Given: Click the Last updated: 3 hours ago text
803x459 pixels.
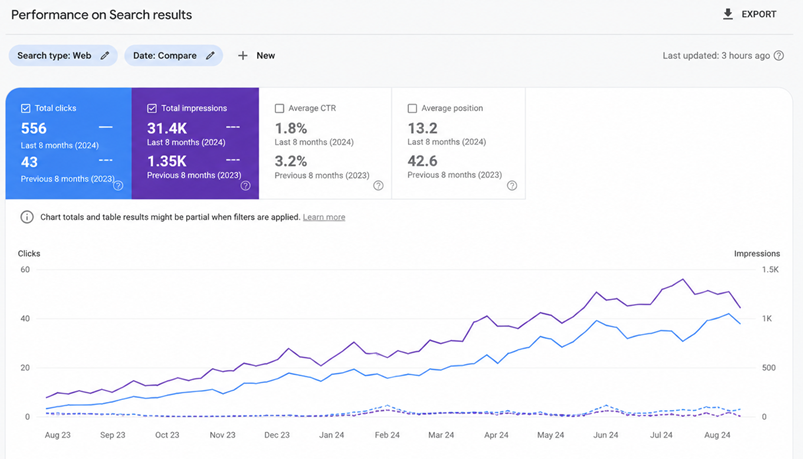Looking at the screenshot, I should 716,55.
